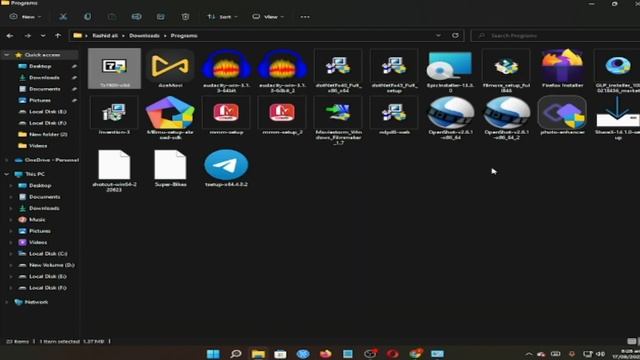Expand the OneDrive - Personal node

coord(7,160)
